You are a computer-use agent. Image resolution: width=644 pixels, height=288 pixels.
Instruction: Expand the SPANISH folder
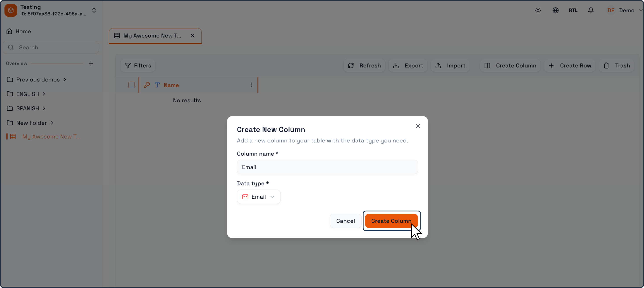(26, 108)
